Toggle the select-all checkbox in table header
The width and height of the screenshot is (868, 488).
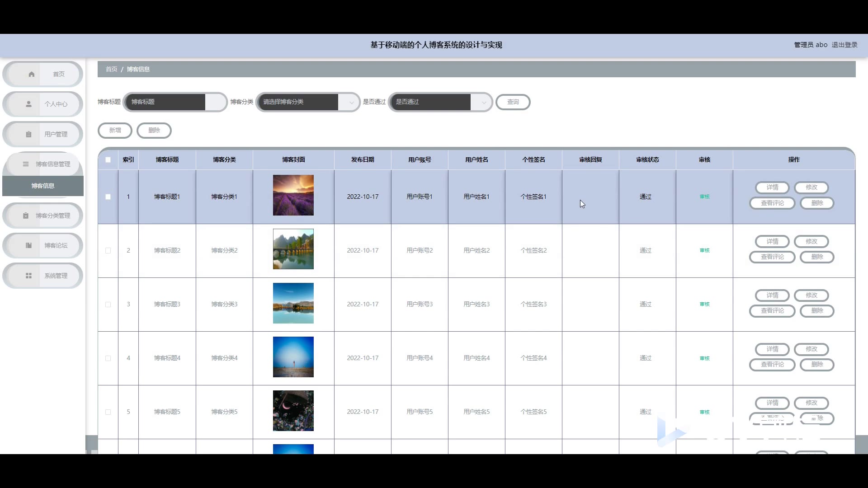[x=108, y=160]
